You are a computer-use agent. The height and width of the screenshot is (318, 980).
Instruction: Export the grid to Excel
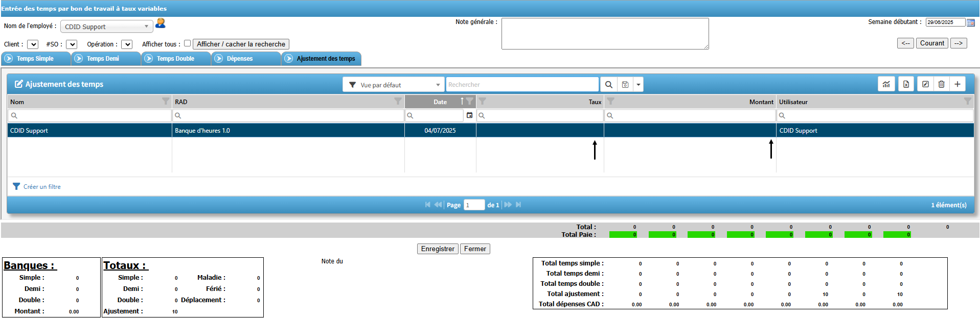coord(906,85)
